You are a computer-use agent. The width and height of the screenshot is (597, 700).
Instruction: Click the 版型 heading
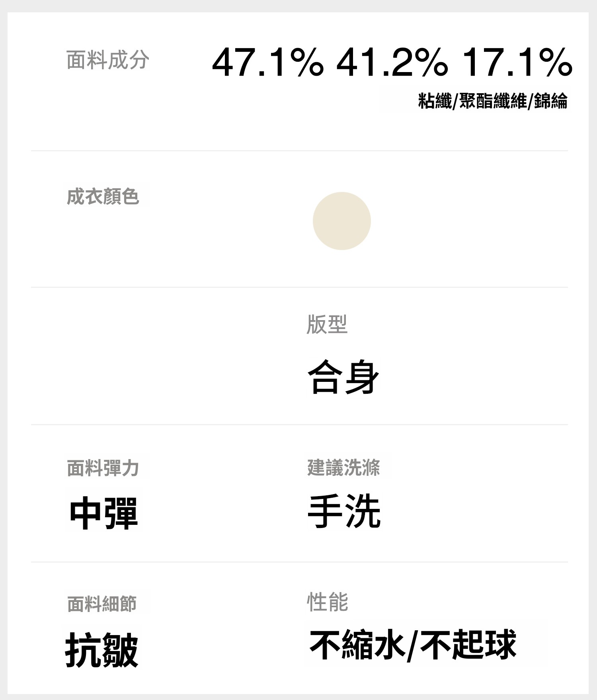[x=327, y=324]
